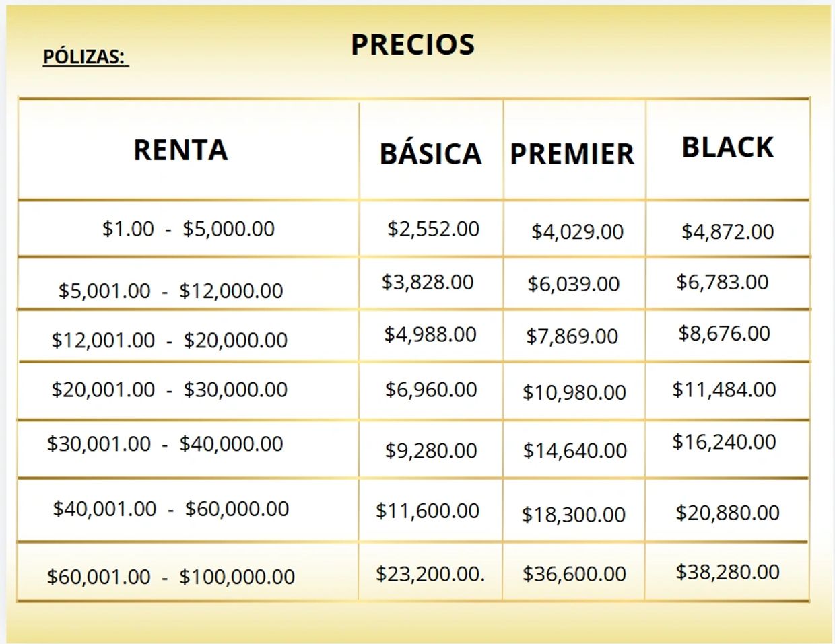Select the PÓLIZAS underlined label
The height and width of the screenshot is (644, 835).
(x=86, y=57)
